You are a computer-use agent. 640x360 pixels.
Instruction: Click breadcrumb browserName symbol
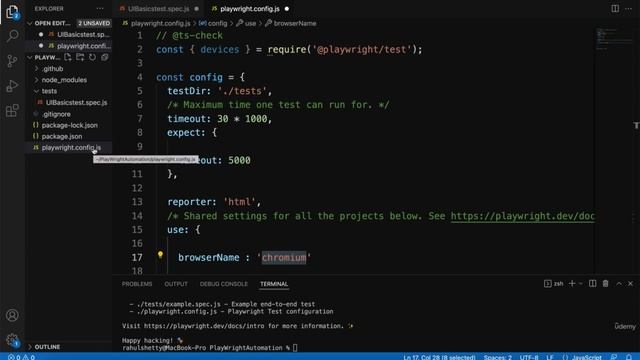295,24
